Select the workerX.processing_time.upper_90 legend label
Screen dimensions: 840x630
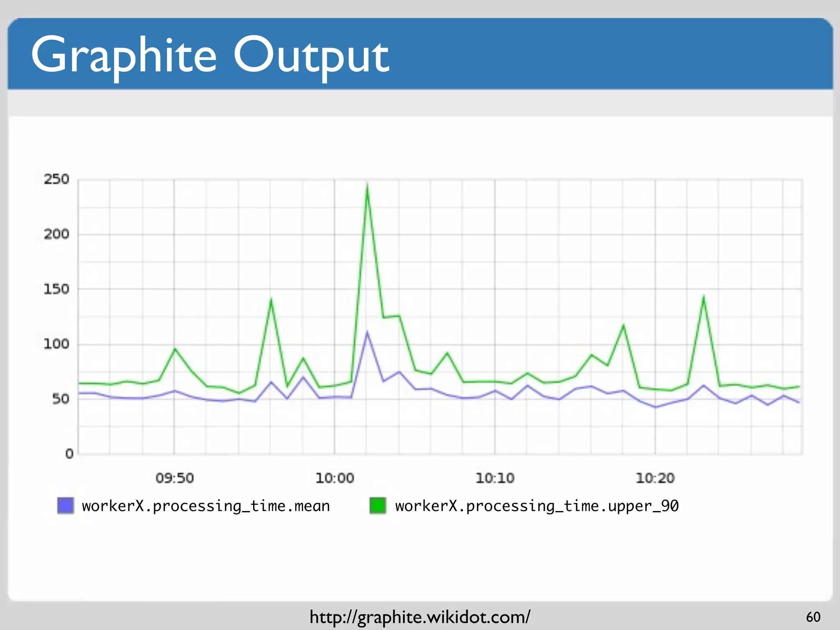pyautogui.click(x=537, y=506)
